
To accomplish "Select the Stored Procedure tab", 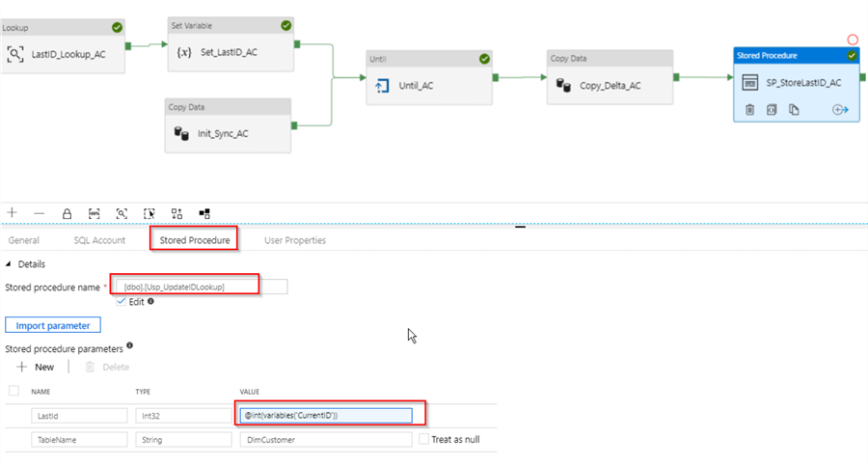I will tap(194, 240).
